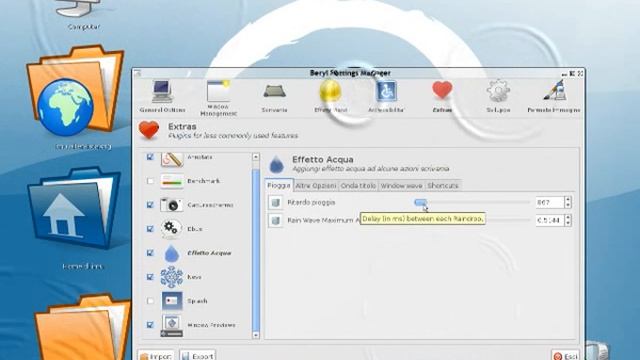Switch to the Altre Opzioni tab
Viewport: 640px width, 360px height.
coord(316,186)
